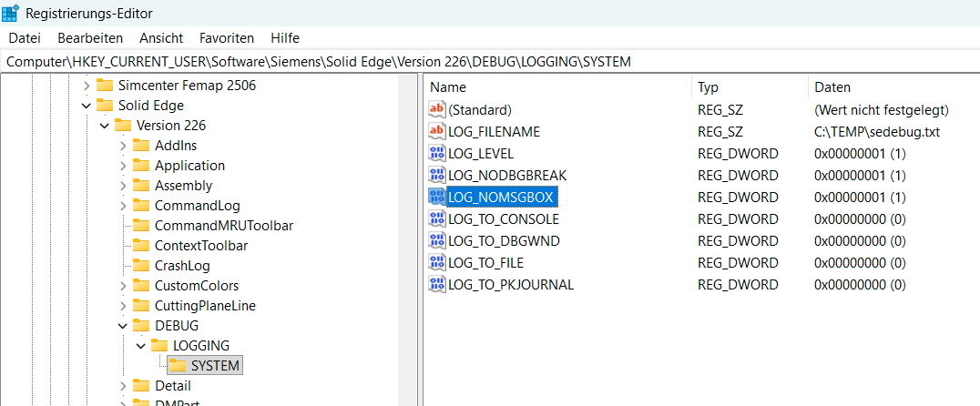The image size is (980, 406).
Task: Expand the AddIns key
Action: point(123,146)
